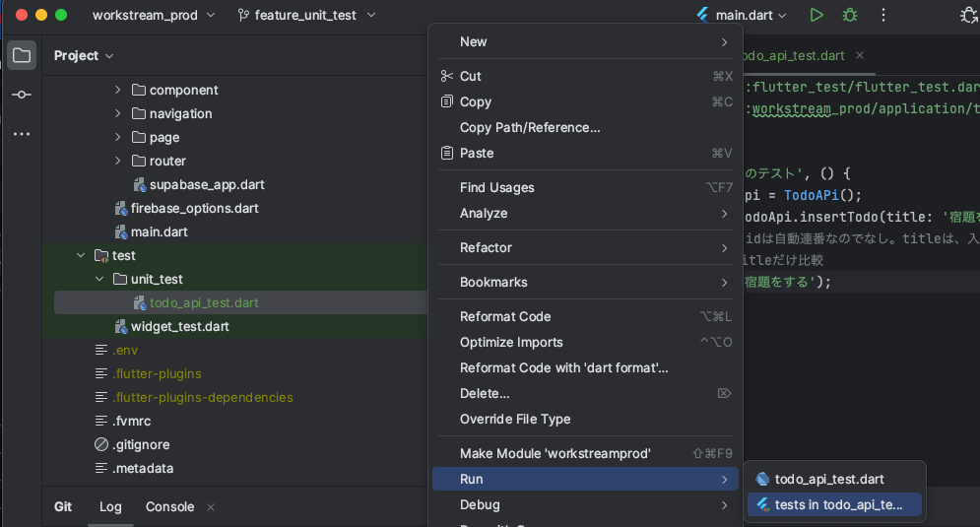Expand the component folder
980x527 pixels.
pyautogui.click(x=117, y=90)
